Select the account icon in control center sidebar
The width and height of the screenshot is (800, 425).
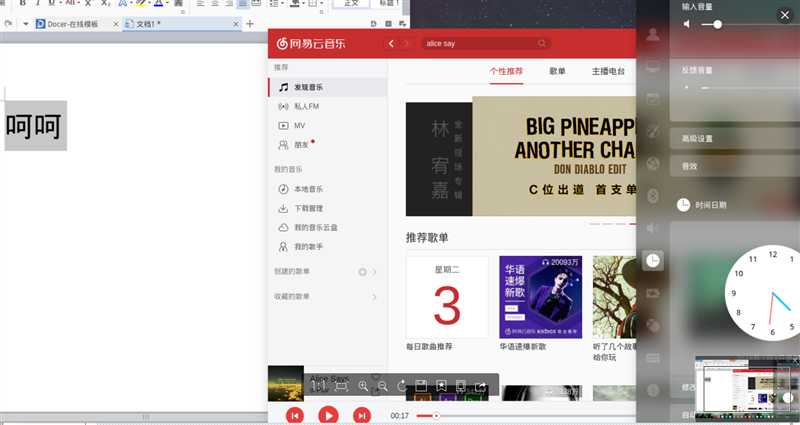tap(653, 35)
